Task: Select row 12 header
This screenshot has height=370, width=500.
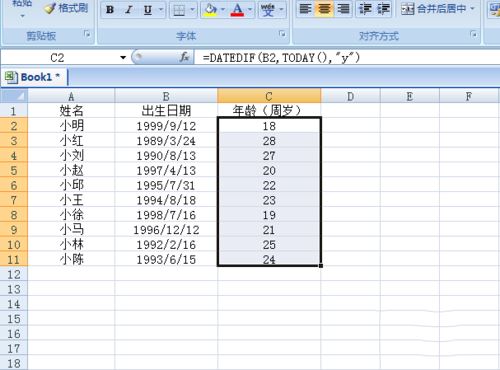Action: (x=14, y=274)
